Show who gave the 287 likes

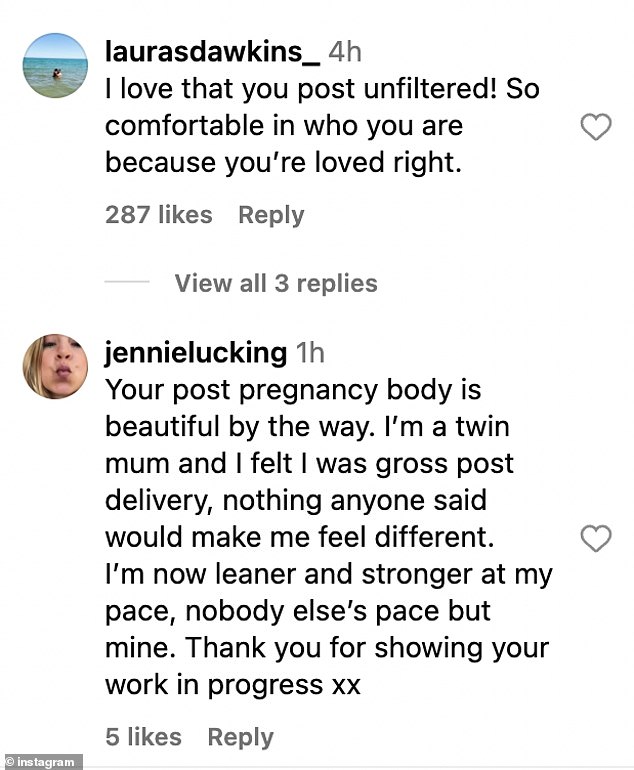(159, 215)
